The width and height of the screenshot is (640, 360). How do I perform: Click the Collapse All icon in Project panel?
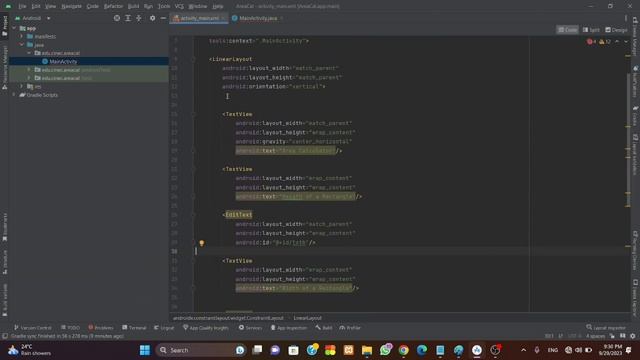click(139, 18)
